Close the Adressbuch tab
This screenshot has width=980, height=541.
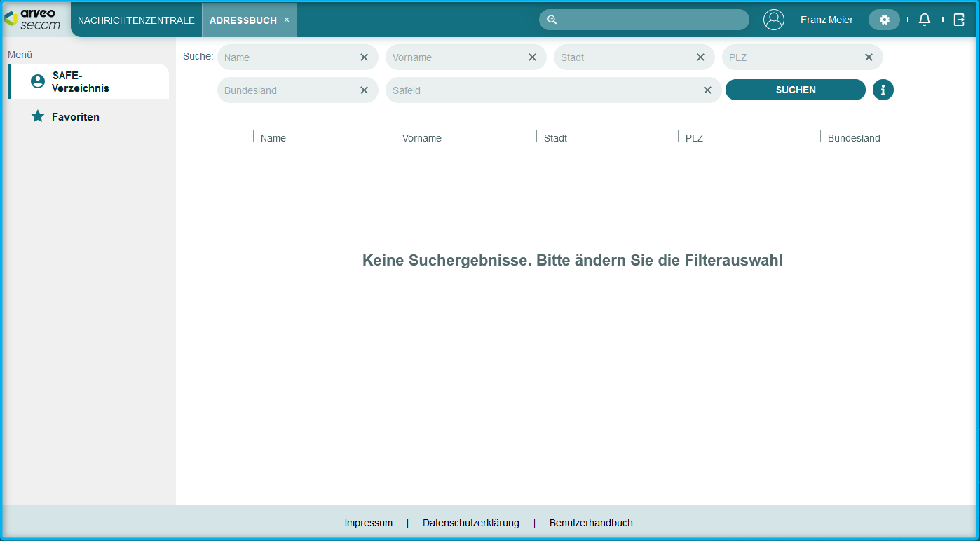tap(287, 20)
